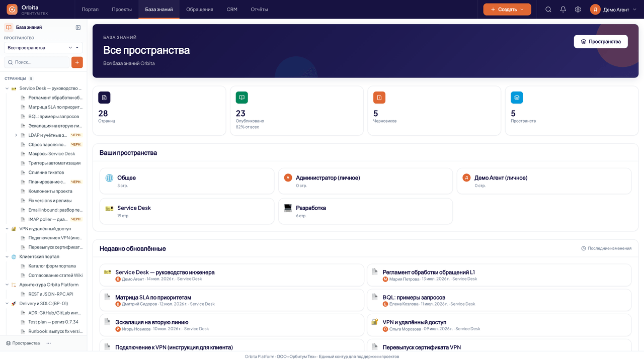
Task: Expand LDAP и учётные tree node
Action: 16,135
